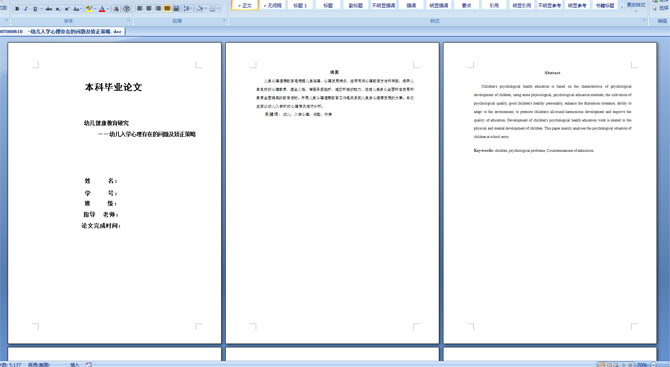Click paragraph shading paint bucket
This screenshot has width=670, height=367.
[200, 9]
